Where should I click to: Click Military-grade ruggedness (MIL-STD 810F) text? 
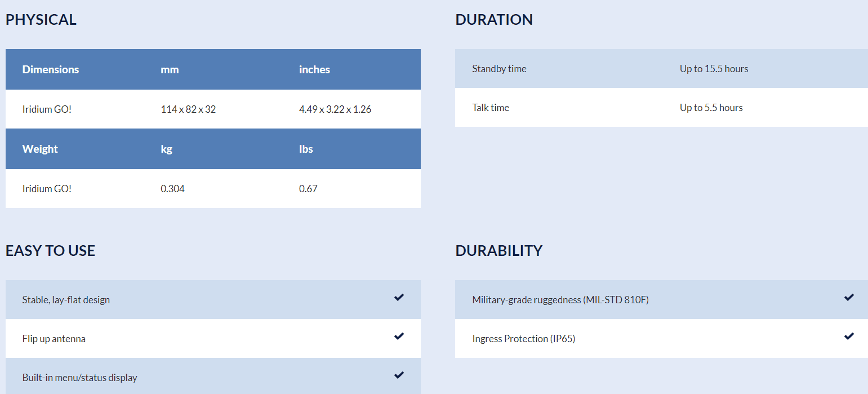(560, 300)
